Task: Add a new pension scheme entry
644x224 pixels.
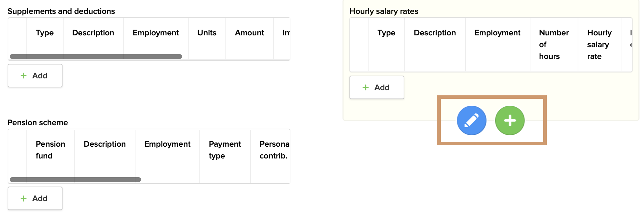Action: click(35, 198)
